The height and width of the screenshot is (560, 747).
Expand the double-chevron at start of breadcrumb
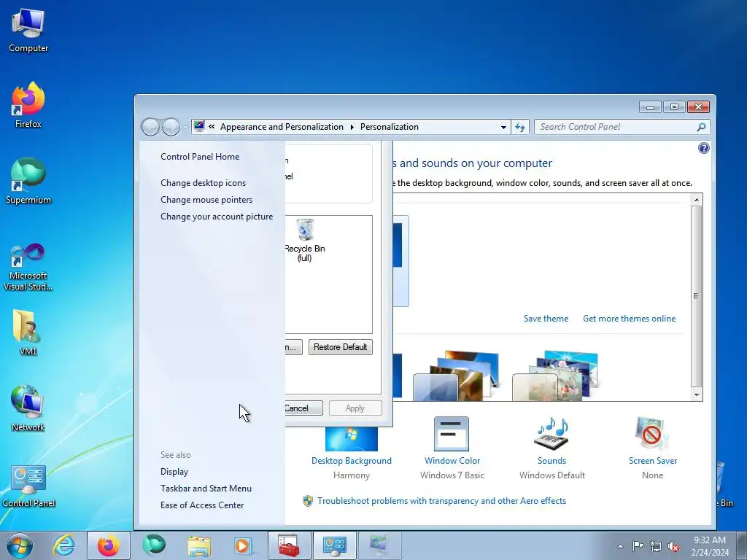coord(212,127)
